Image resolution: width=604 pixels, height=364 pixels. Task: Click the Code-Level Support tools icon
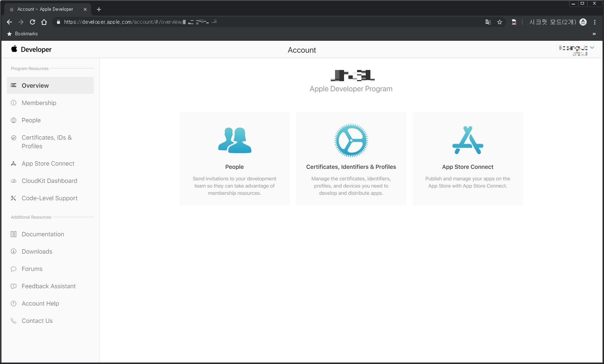pos(14,198)
